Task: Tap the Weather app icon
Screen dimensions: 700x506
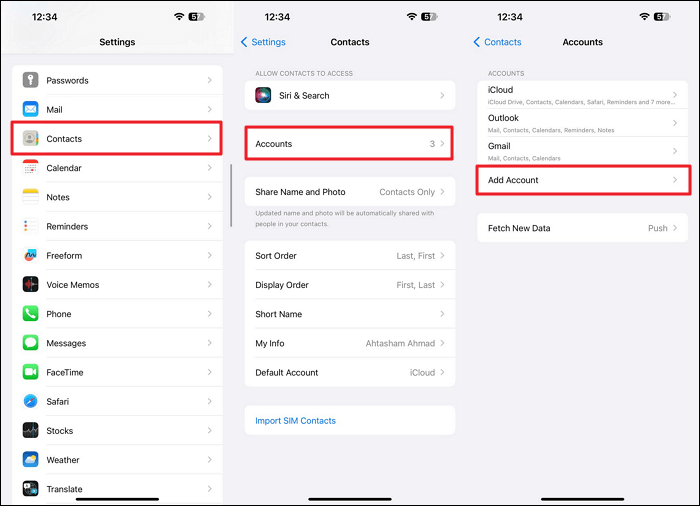Action: 30,460
